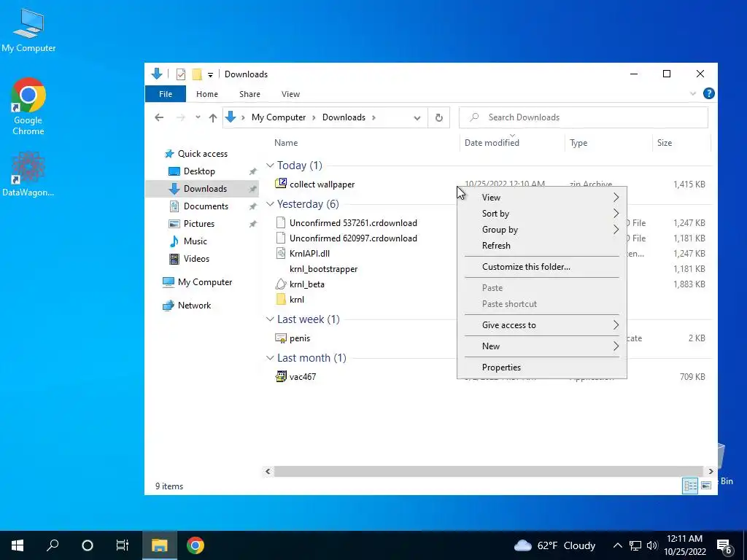Image resolution: width=747 pixels, height=560 pixels.
Task: Click the horizontal scrollbar track
Action: 489,471
